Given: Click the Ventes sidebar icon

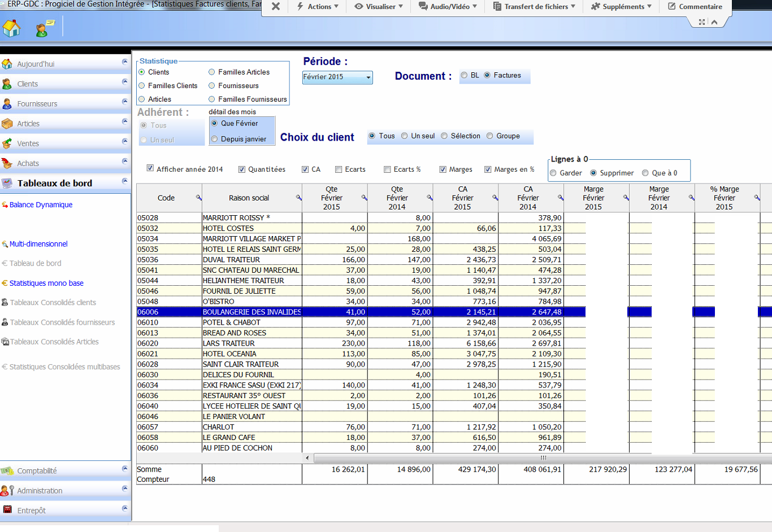Looking at the screenshot, I should coord(7,143).
